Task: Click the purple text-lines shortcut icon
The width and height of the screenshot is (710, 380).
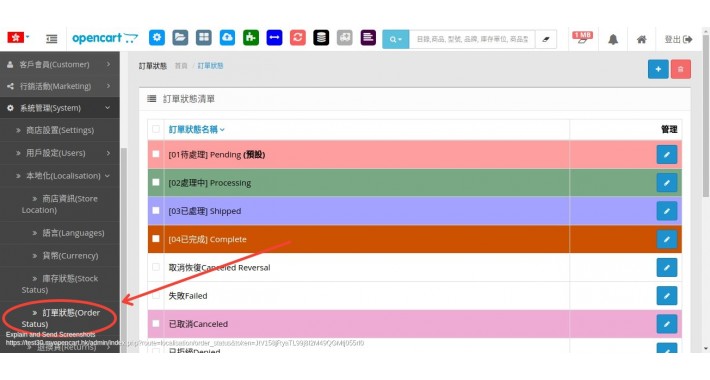Action: (368, 38)
